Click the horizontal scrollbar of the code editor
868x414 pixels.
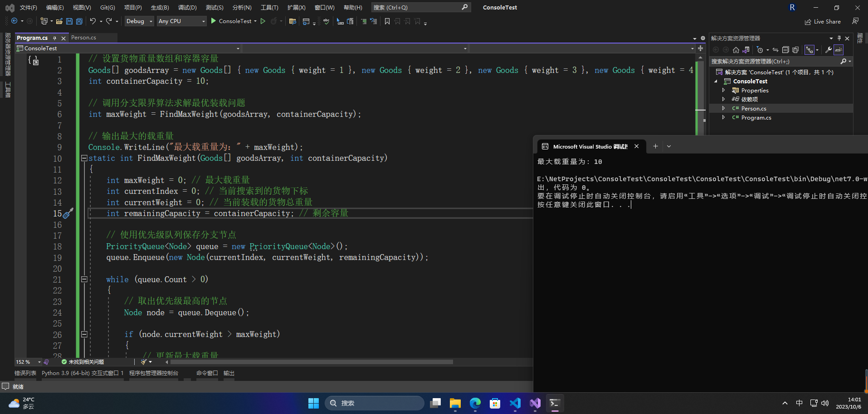coord(312,362)
